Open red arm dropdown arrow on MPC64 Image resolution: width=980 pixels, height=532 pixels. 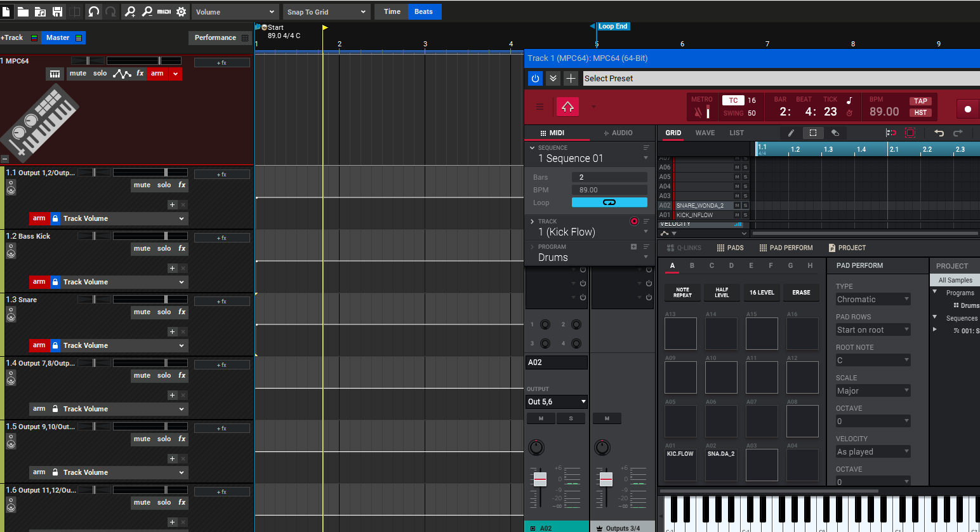175,74
